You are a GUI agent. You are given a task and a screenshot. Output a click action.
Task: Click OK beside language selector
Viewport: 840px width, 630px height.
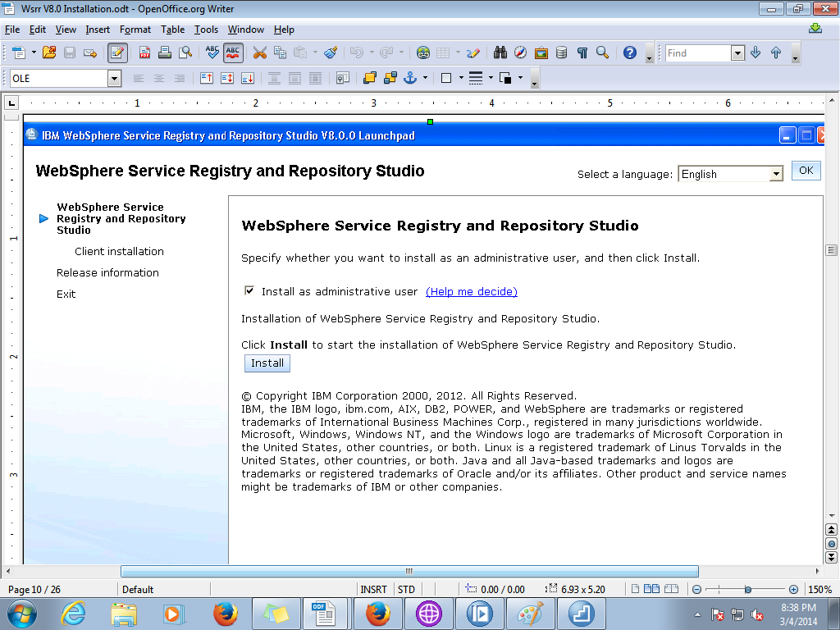[x=806, y=171]
